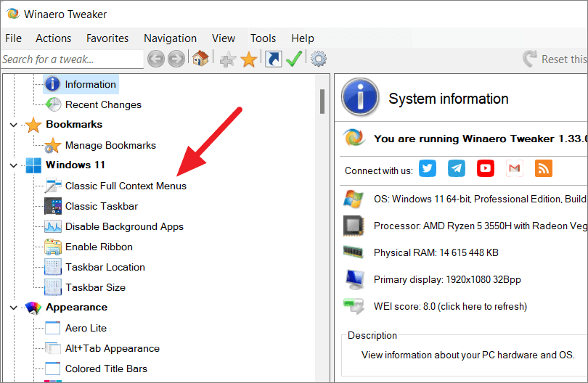Open the RSS feed icon
Screen dimensions: 588x383
click(x=544, y=168)
